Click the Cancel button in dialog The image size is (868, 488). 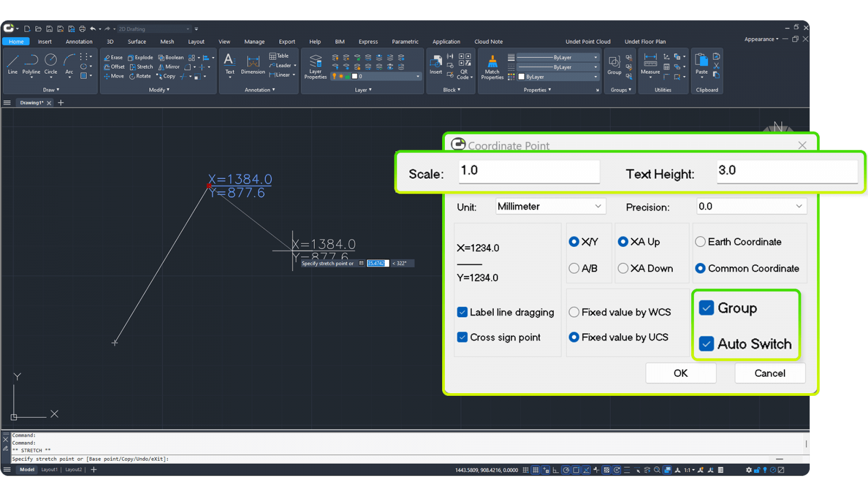pos(769,373)
